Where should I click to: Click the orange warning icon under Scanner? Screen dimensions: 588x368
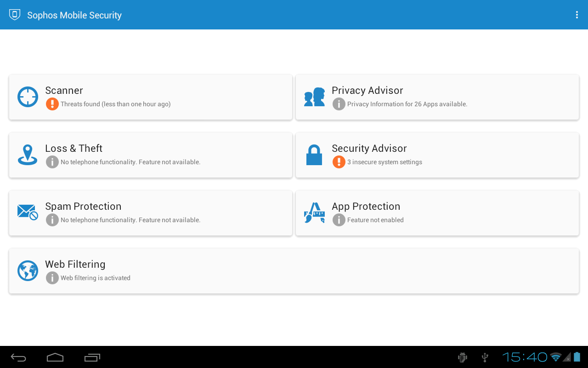coord(52,104)
